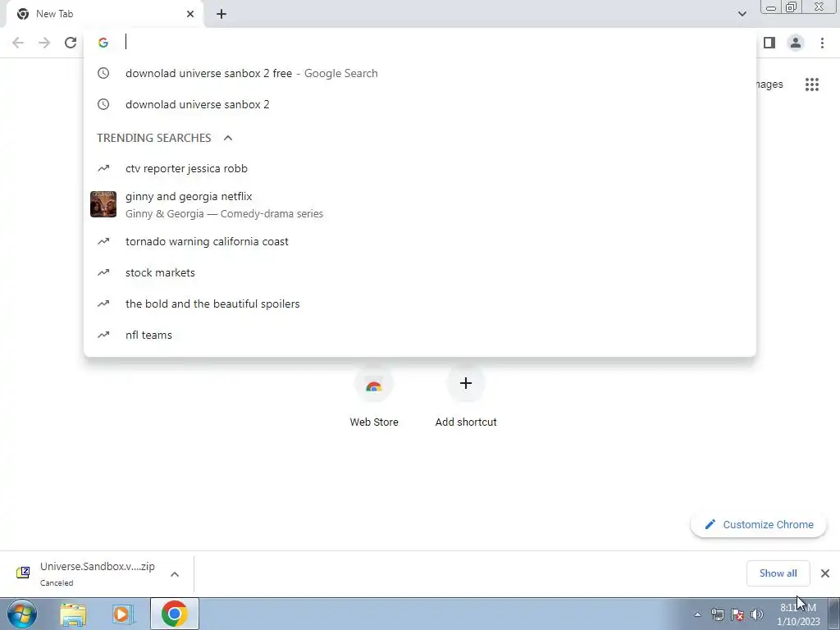
Task: Show hidden system tray icons
Action: [697, 614]
